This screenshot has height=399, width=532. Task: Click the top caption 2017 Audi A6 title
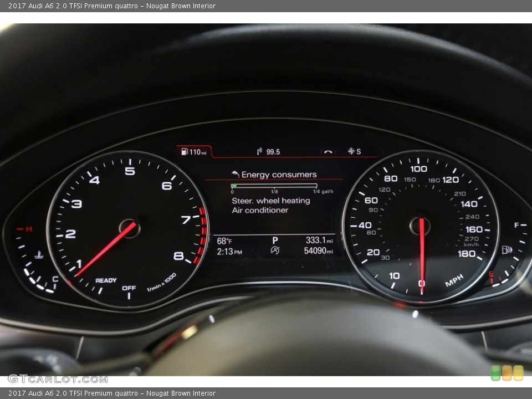[x=111, y=6]
